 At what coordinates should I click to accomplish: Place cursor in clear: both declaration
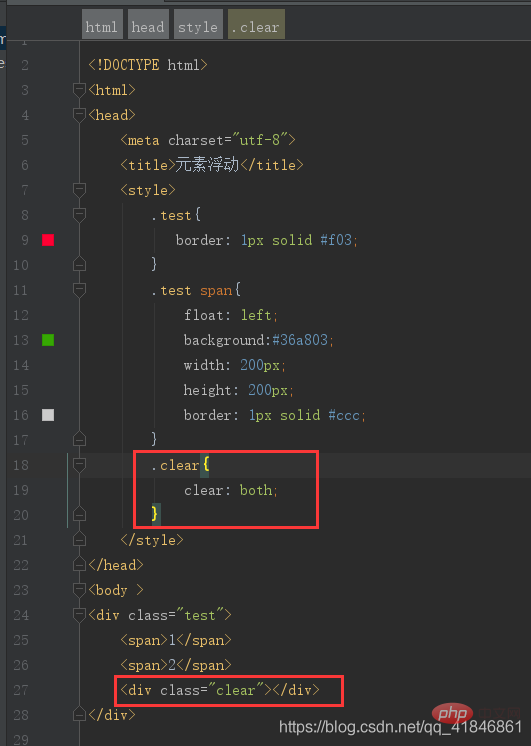coord(231,490)
